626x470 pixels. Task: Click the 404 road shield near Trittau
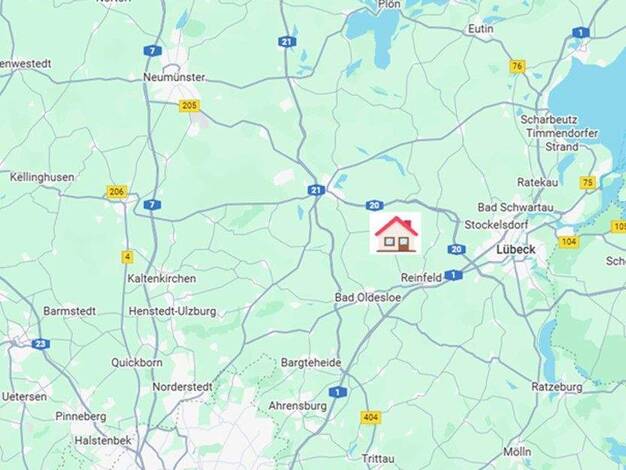coord(370,417)
